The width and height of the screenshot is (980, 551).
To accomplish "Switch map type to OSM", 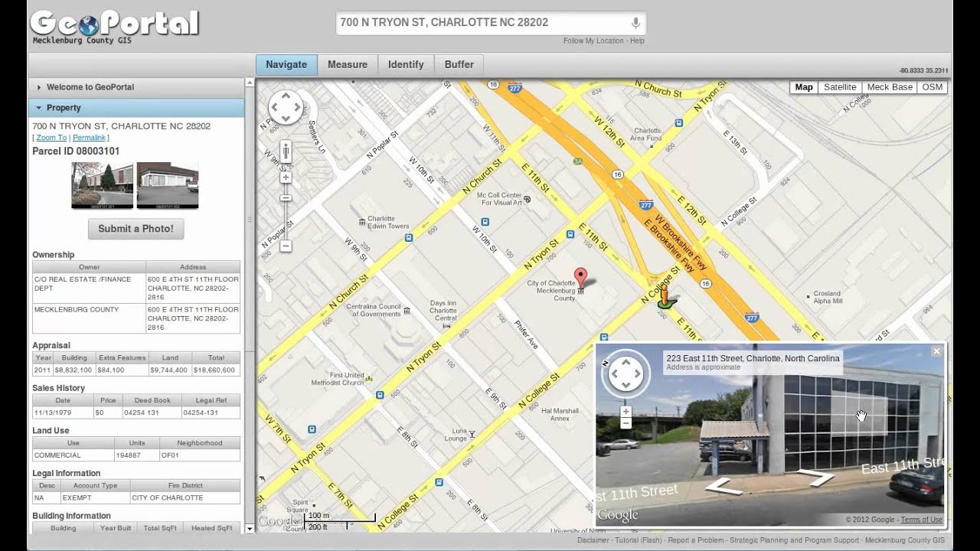I will [933, 87].
